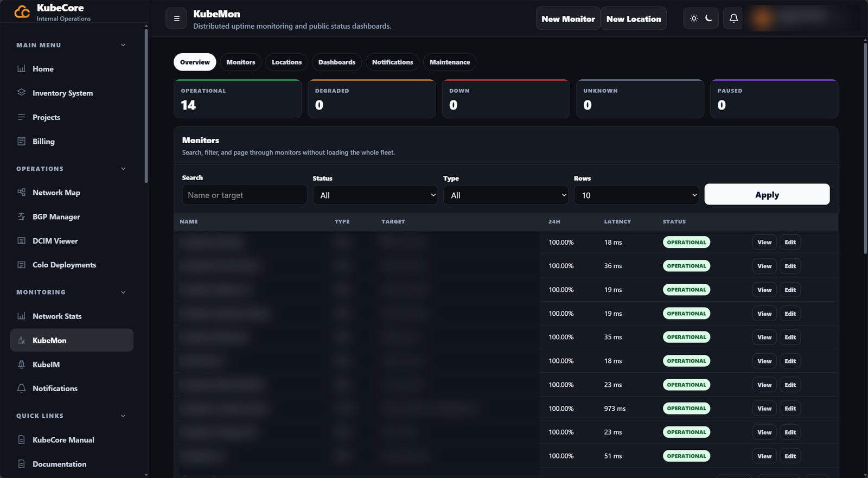
Task: Click the Name or target search field
Action: (245, 195)
